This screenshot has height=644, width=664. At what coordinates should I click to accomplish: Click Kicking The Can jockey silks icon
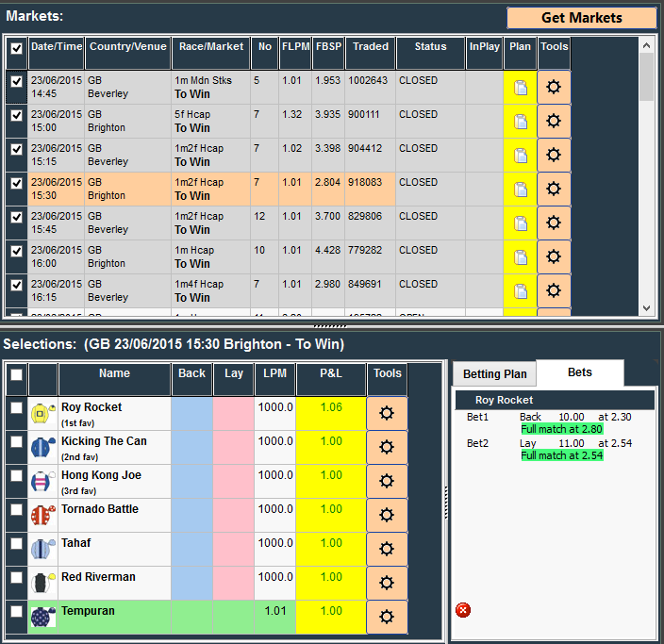42,447
